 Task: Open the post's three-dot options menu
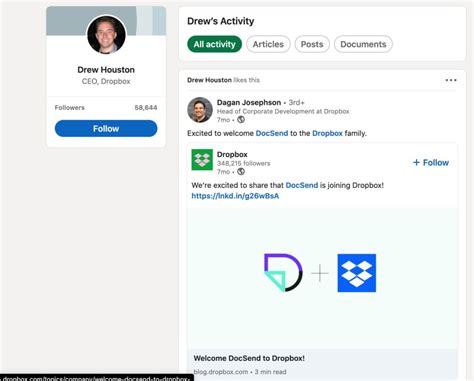(451, 80)
